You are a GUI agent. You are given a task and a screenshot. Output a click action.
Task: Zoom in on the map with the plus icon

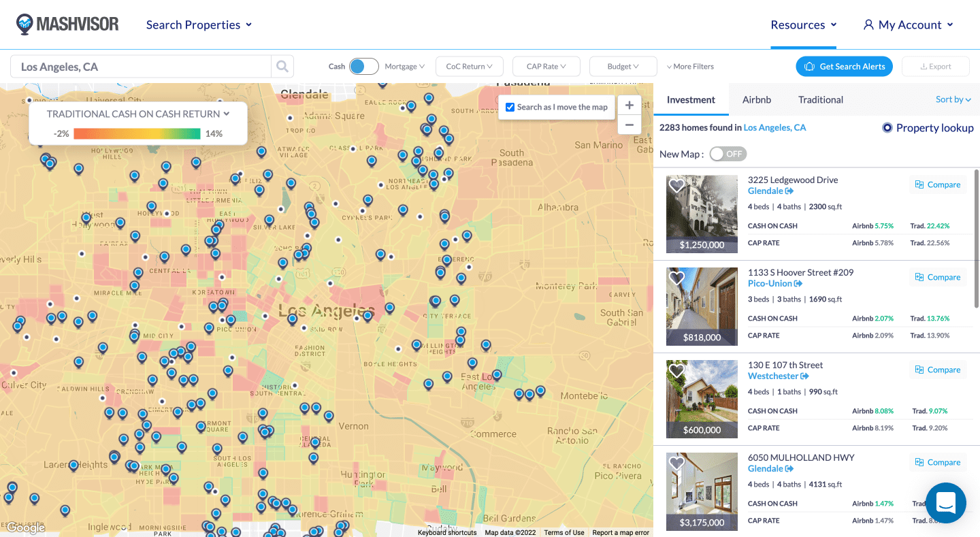(x=628, y=105)
